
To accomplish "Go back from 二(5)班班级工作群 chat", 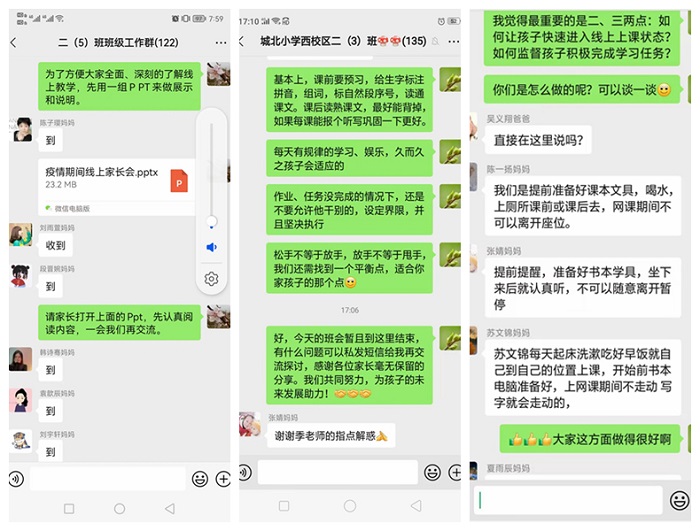I will pos(14,42).
